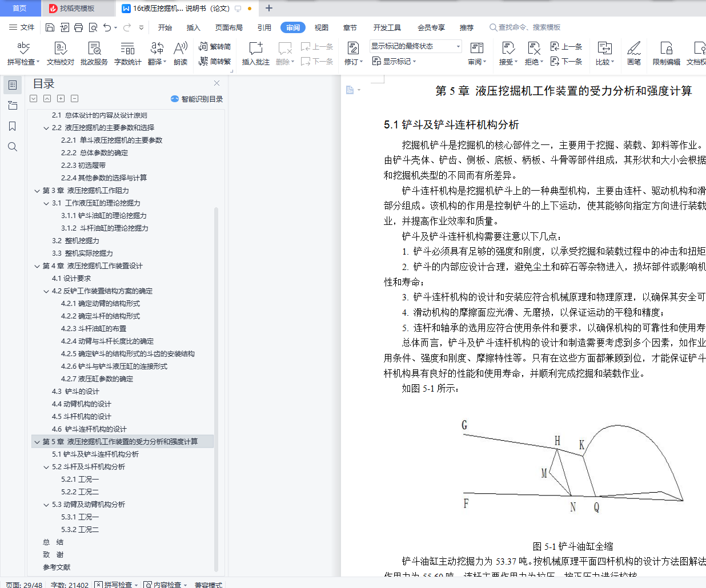706x588 pixels.
Task: Click the outline pane vertical scrollbar
Action: click(216, 388)
